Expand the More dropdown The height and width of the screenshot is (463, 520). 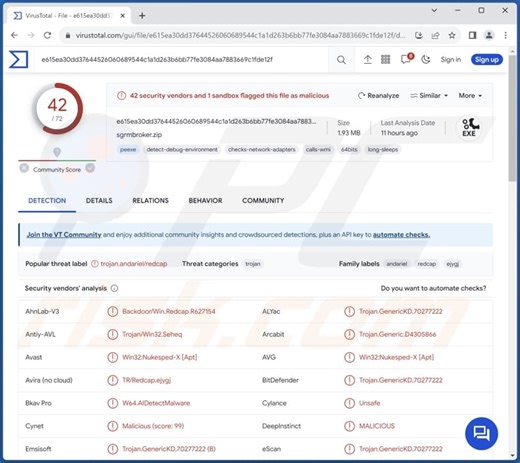coord(470,96)
